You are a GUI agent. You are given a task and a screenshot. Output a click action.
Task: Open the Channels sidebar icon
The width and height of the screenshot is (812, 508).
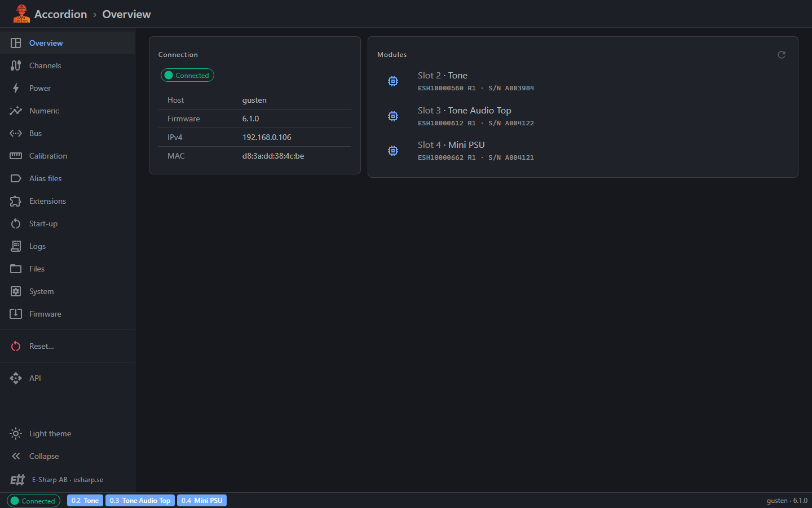click(x=16, y=65)
